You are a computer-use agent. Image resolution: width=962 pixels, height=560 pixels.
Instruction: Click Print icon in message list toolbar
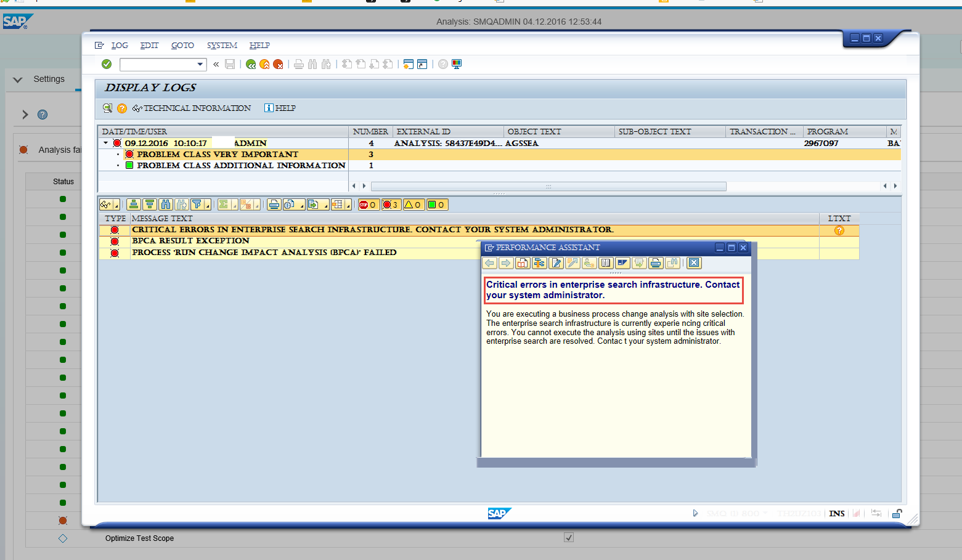(274, 205)
